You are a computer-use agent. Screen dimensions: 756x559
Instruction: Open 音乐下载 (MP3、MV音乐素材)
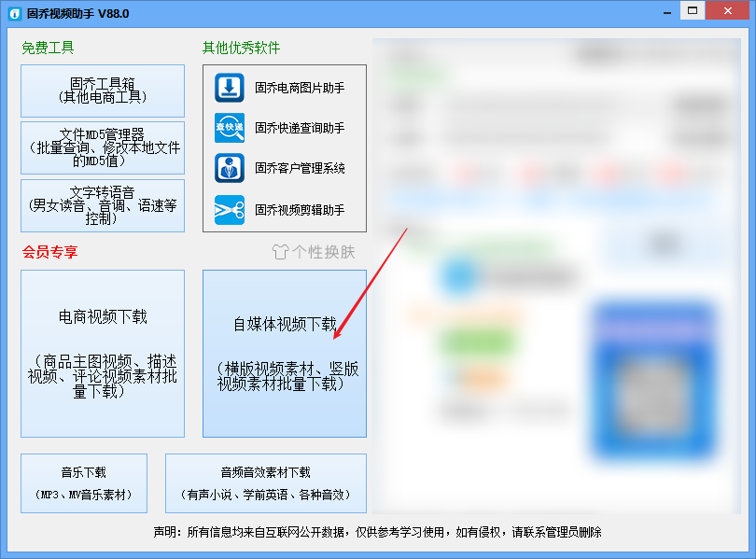click(84, 482)
